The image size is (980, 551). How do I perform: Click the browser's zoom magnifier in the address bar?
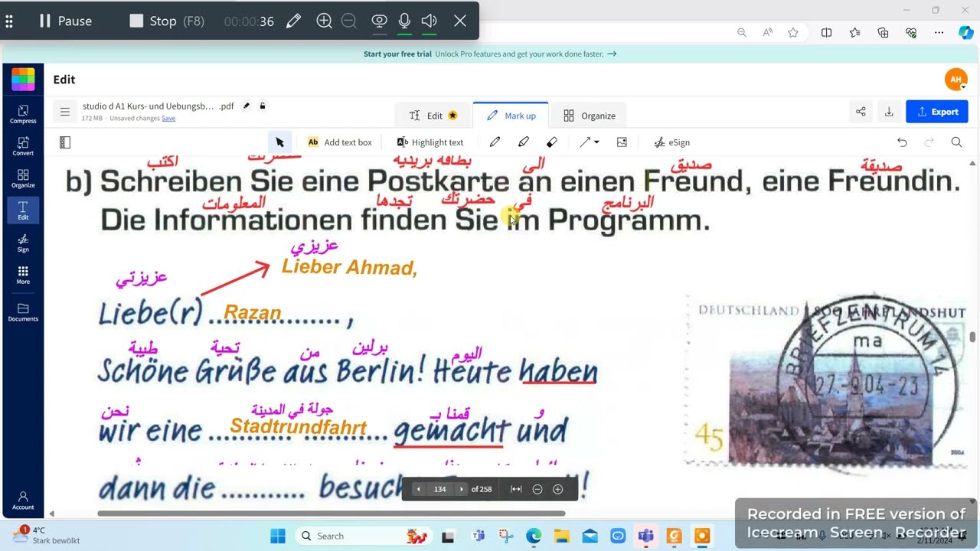point(741,33)
